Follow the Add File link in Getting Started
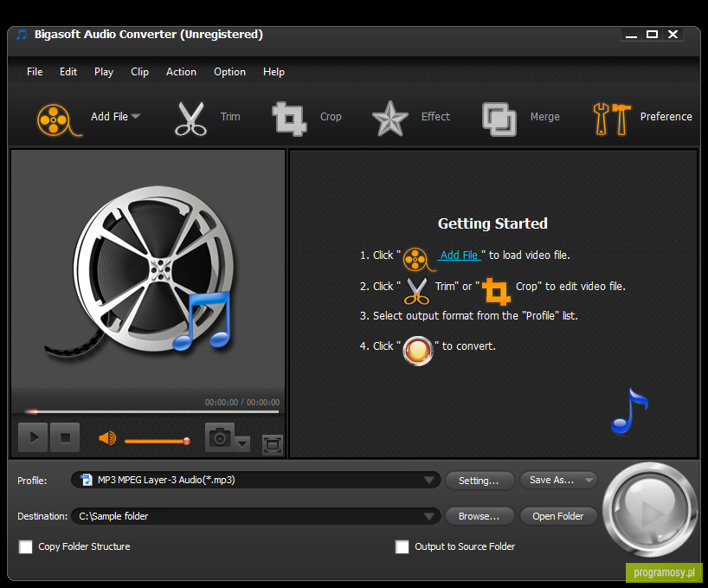Viewport: 708px width, 588px height. (x=459, y=255)
